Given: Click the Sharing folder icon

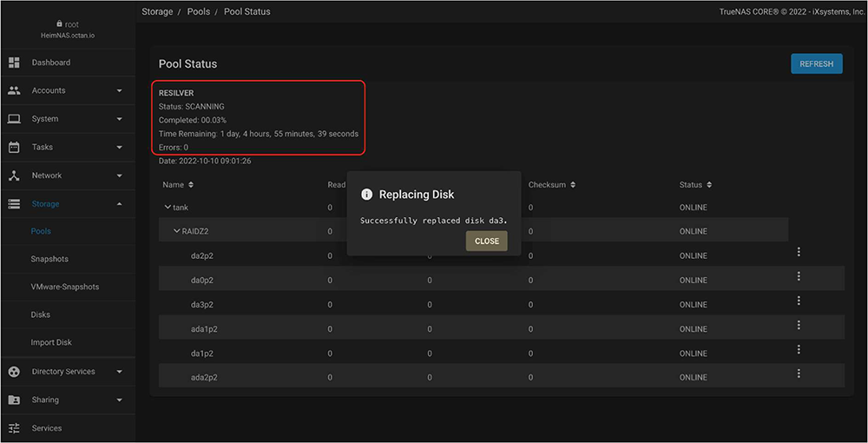Looking at the screenshot, I should [14, 400].
